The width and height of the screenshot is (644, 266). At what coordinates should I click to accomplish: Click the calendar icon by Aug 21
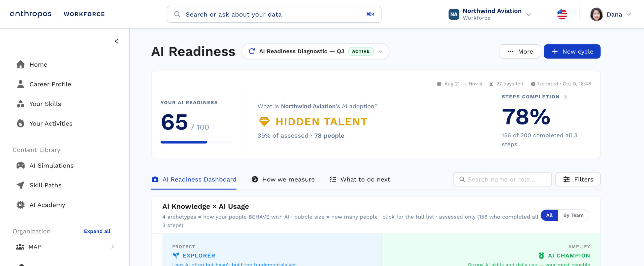[x=439, y=84]
